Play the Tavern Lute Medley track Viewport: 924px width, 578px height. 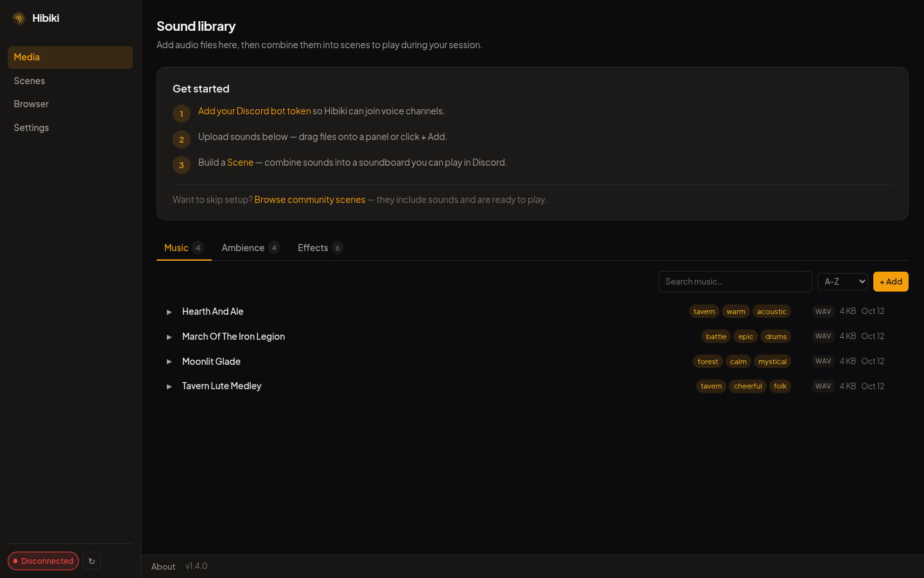[169, 387]
